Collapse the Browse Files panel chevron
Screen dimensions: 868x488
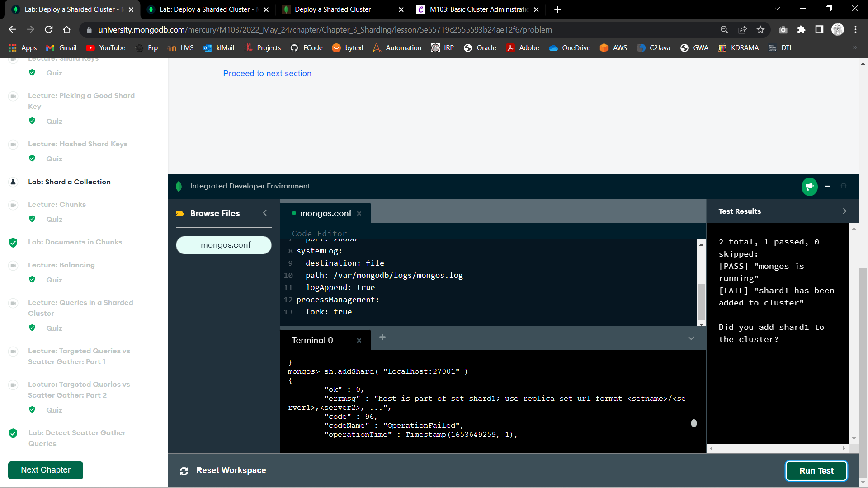point(265,213)
